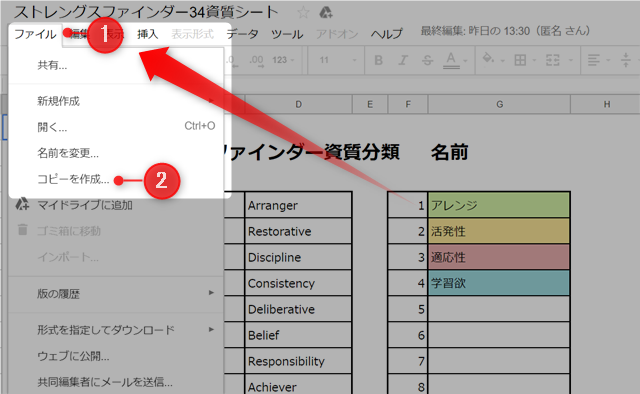
Task: Open the 表示形式 menu
Action: coord(192,34)
